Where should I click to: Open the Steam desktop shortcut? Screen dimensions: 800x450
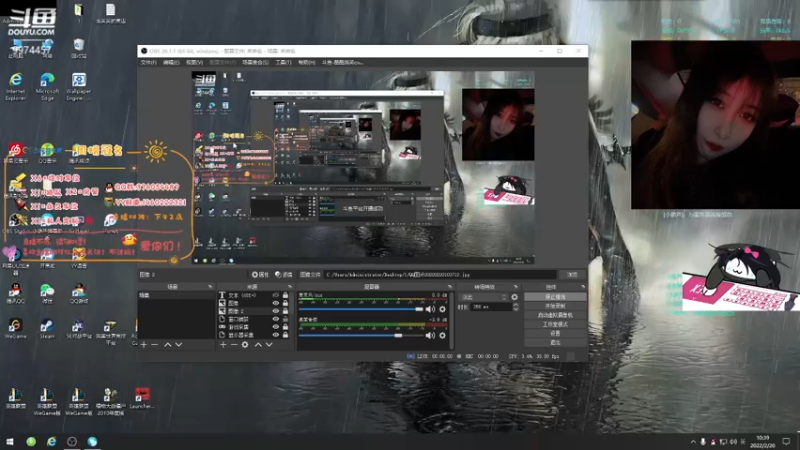coord(47,329)
